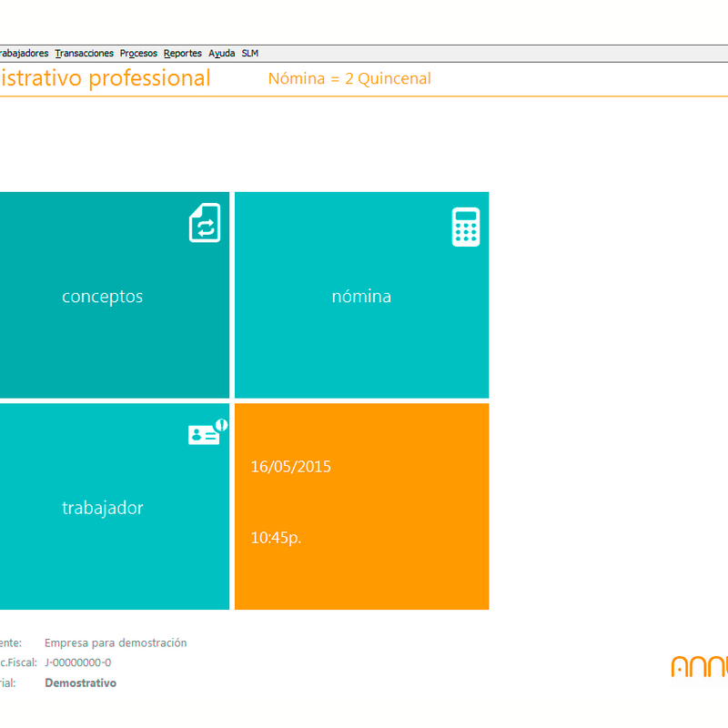The width and height of the screenshot is (728, 728).
Task: Click the ID card icon on trabajador tile
Action: click(207, 431)
